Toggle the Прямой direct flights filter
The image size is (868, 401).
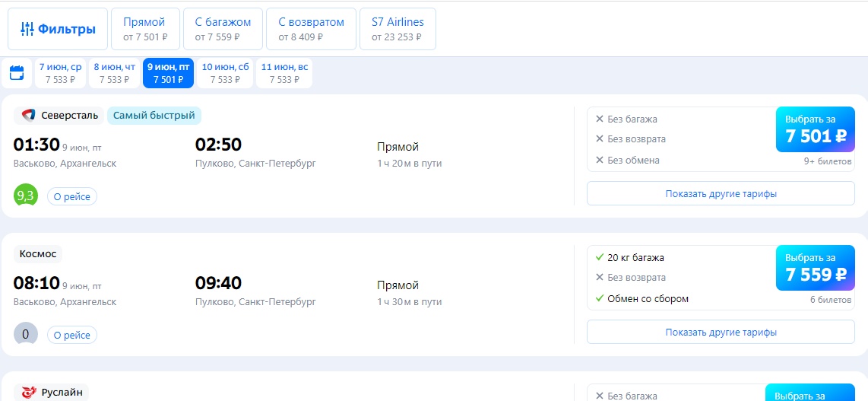coord(145,29)
